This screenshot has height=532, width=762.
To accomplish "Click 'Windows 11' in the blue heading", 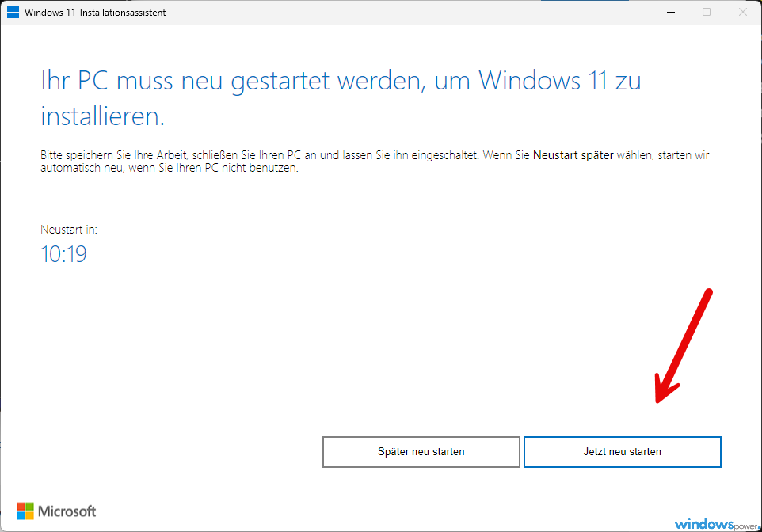I will click(x=543, y=80).
